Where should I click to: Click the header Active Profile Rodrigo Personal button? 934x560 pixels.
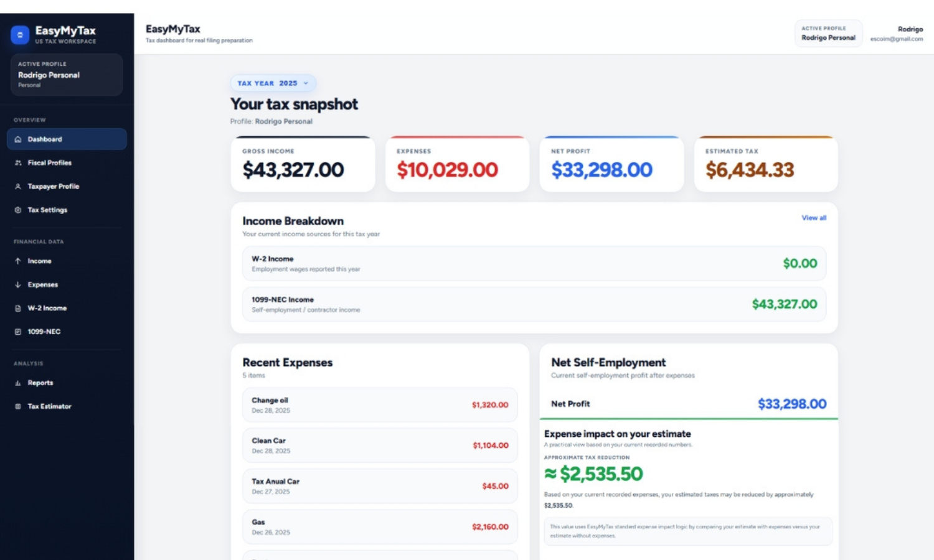pyautogui.click(x=828, y=34)
